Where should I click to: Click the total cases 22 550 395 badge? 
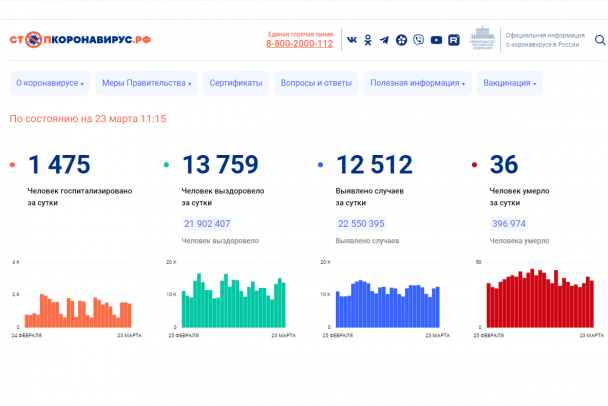(361, 224)
